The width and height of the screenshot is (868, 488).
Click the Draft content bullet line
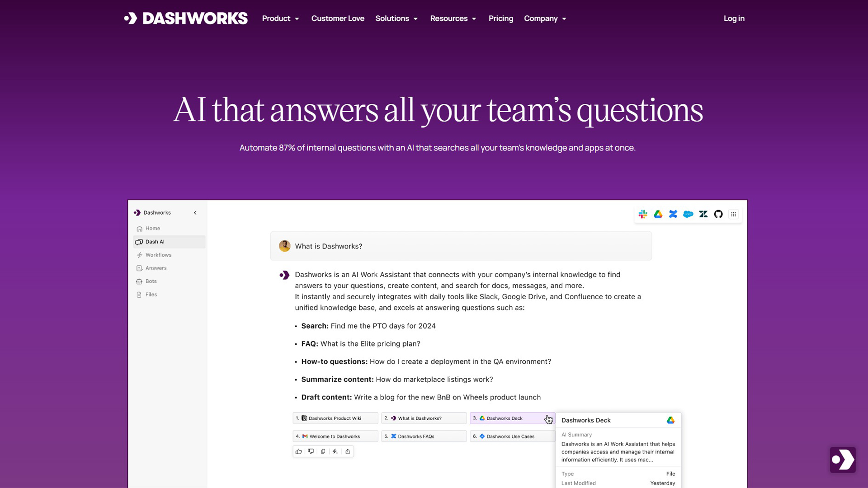[x=421, y=398]
